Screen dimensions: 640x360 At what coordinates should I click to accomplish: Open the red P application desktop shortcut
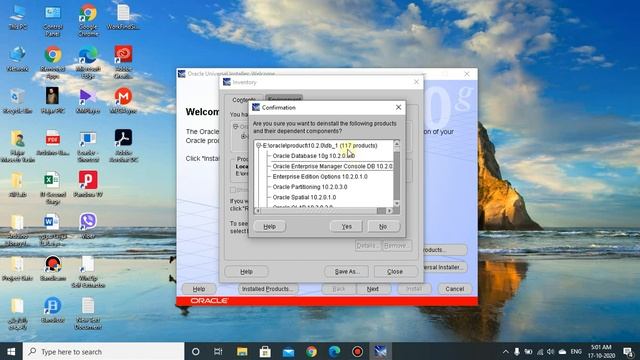pyautogui.click(x=88, y=184)
